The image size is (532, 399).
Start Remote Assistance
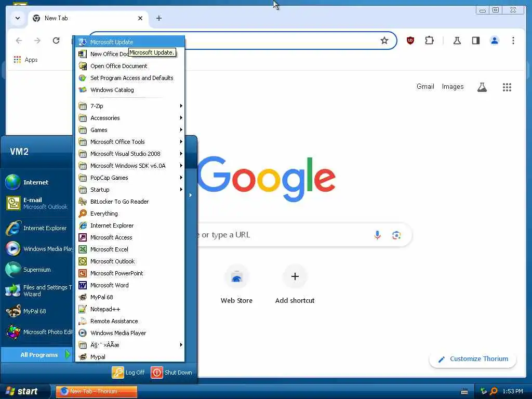click(x=130, y=321)
